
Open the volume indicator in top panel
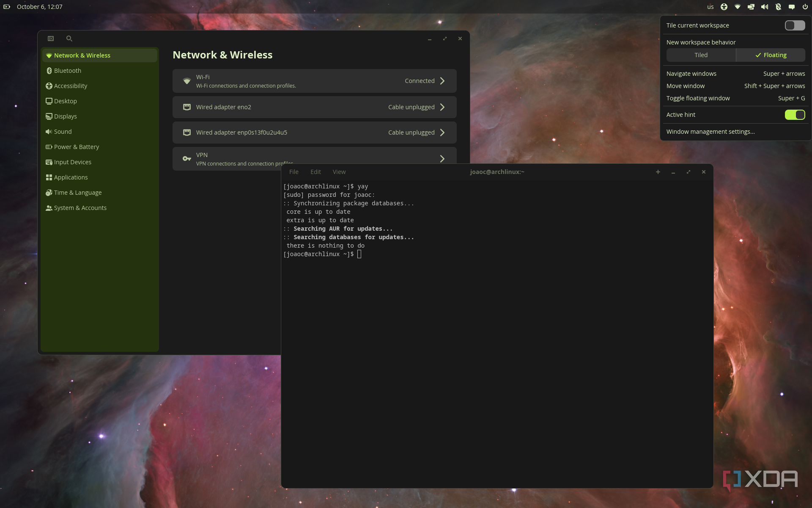(x=765, y=7)
